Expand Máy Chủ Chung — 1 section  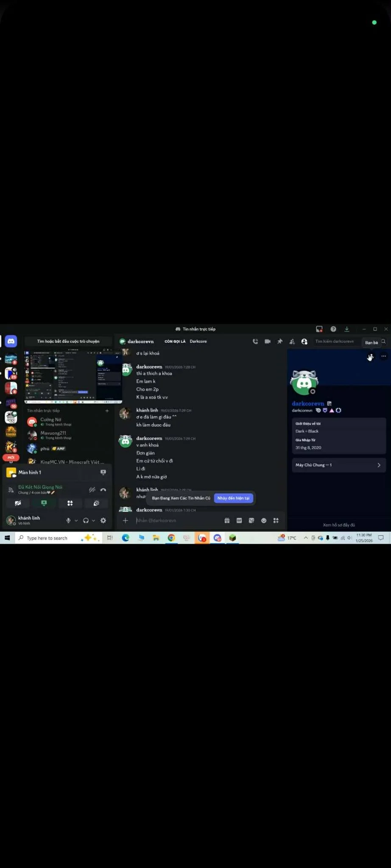click(x=339, y=465)
